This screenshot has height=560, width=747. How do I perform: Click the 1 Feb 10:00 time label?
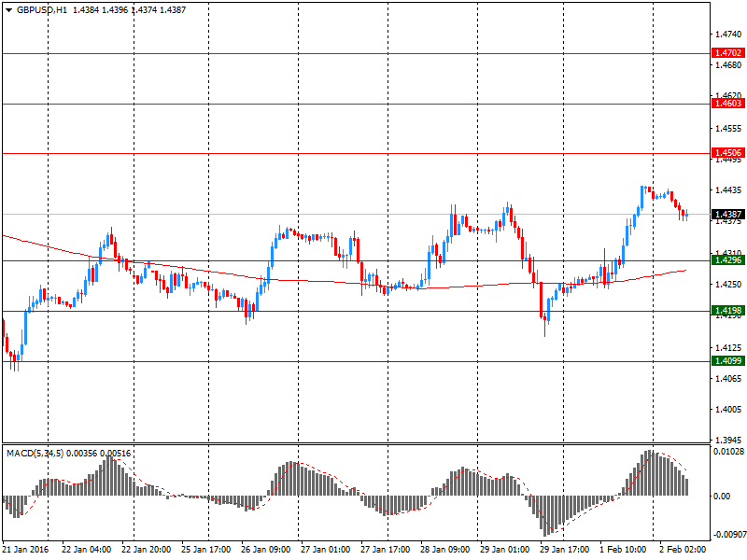point(623,550)
